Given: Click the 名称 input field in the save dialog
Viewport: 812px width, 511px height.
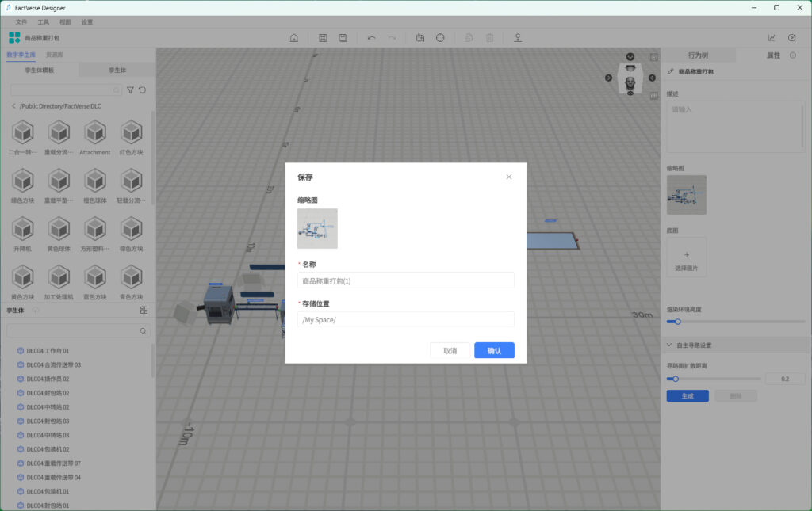Looking at the screenshot, I should pos(405,280).
